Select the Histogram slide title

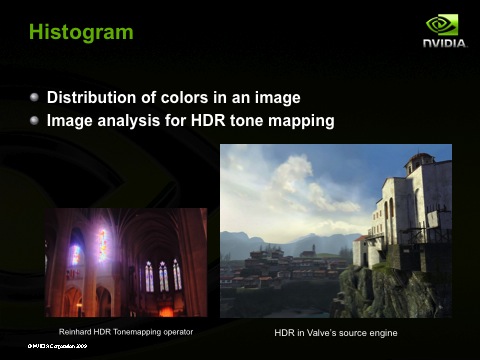tap(81, 32)
